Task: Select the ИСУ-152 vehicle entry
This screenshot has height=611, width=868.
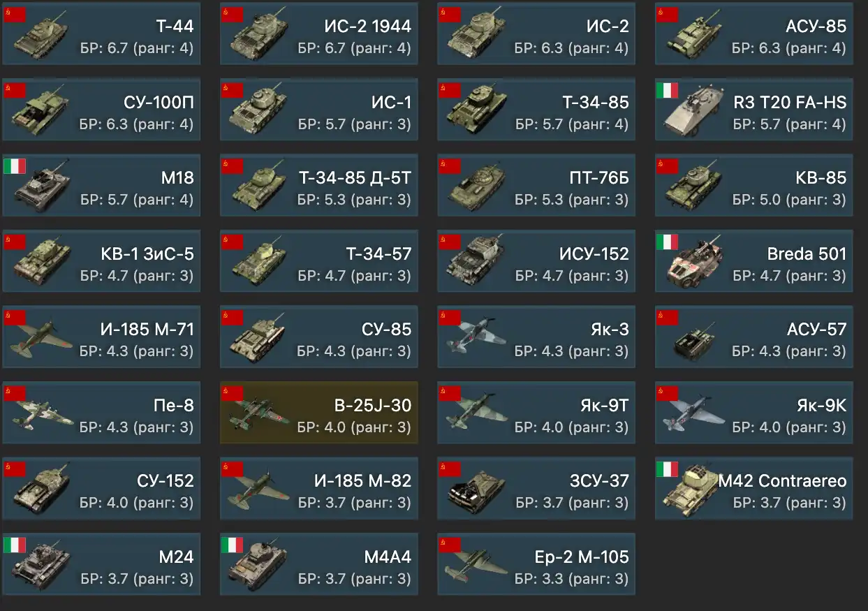Action: (x=536, y=261)
